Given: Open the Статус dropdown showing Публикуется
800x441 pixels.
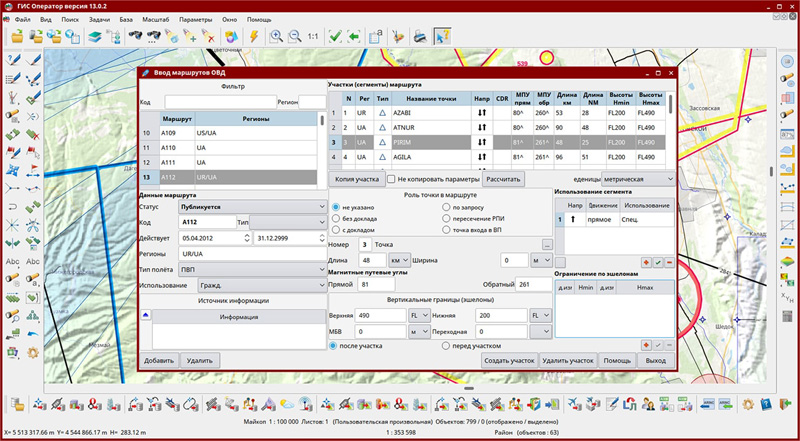Looking at the screenshot, I should (x=252, y=207).
